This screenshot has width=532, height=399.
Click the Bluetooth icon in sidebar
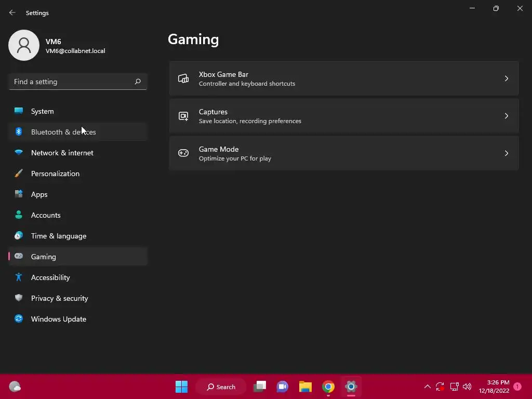(x=19, y=131)
